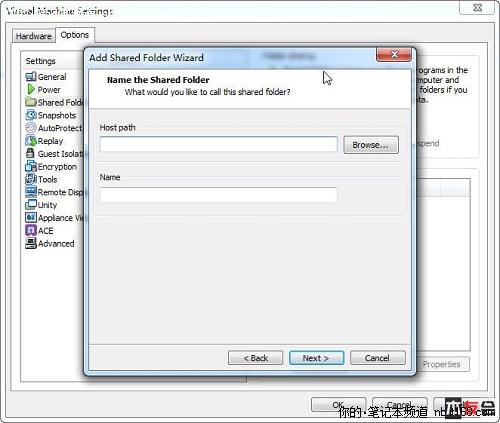
Task: Click the Browse... button
Action: click(371, 145)
